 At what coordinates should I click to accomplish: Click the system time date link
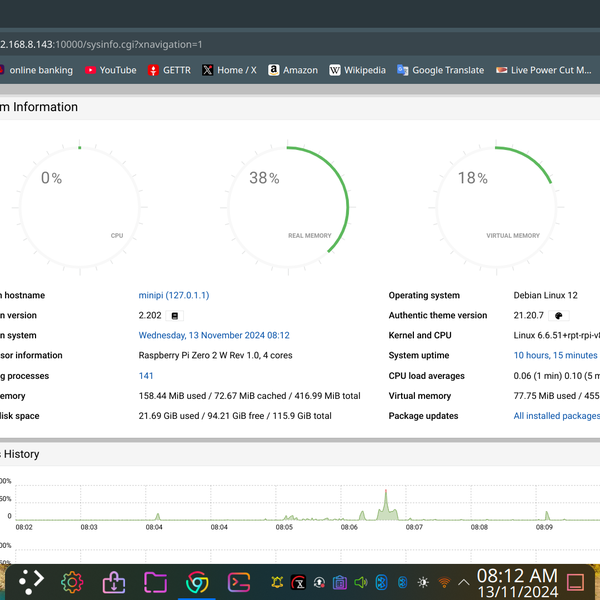pyautogui.click(x=213, y=336)
